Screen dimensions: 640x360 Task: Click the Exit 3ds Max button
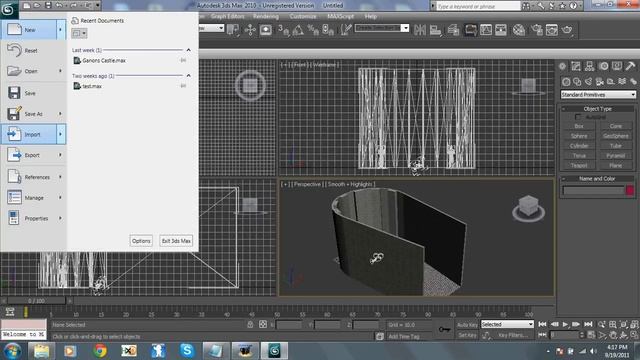[x=176, y=241]
